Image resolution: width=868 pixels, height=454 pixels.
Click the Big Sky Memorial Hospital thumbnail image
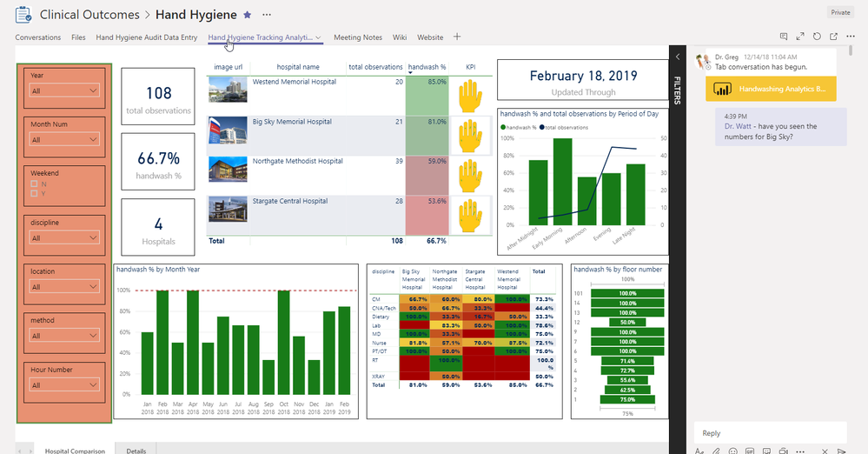pyautogui.click(x=228, y=130)
